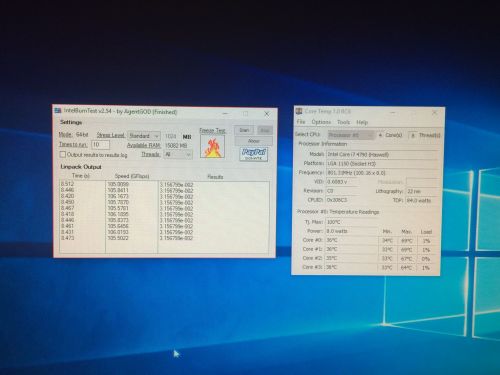Click the 1024 MB memory size field
This screenshot has height=375, width=500.
(x=171, y=136)
